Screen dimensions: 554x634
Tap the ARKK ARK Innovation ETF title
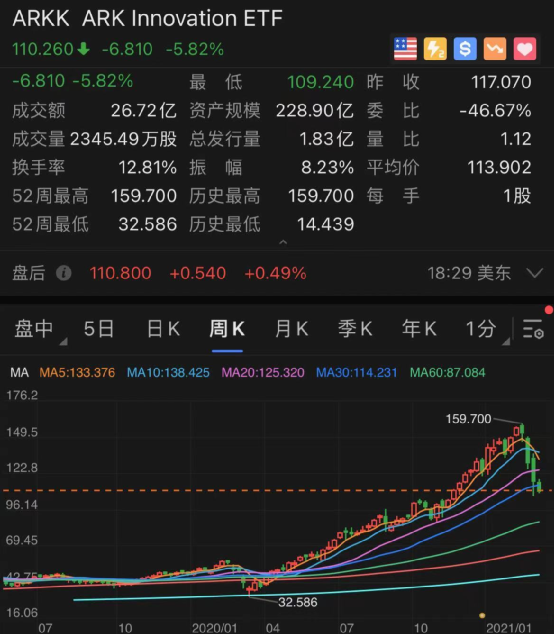(148, 19)
